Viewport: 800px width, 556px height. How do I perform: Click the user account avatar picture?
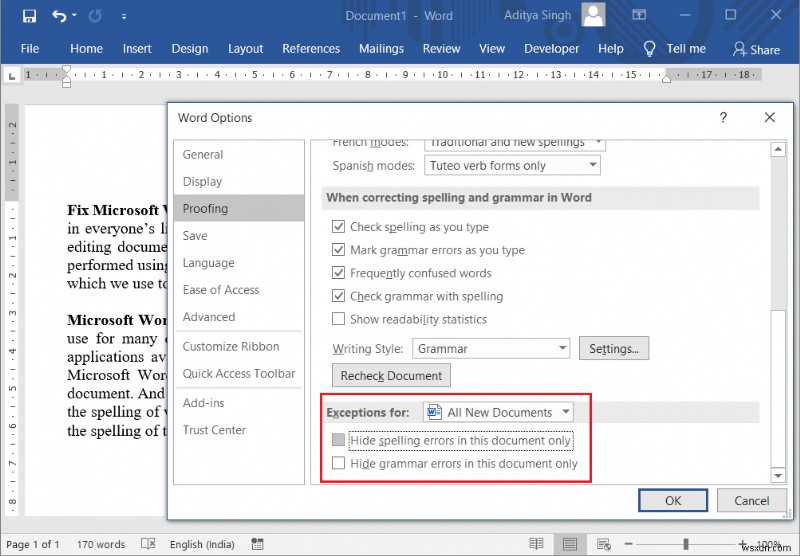[x=593, y=15]
